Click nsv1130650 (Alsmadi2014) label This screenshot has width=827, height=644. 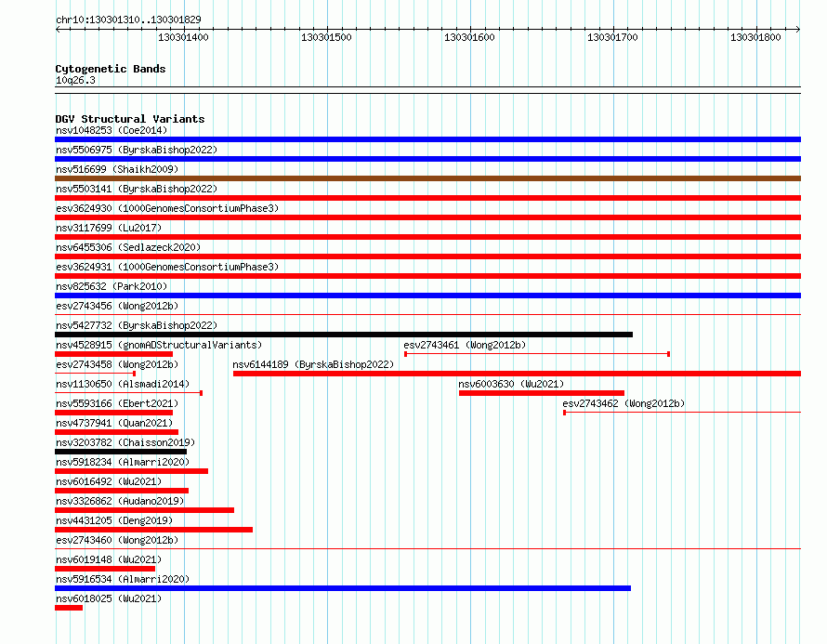coord(123,384)
